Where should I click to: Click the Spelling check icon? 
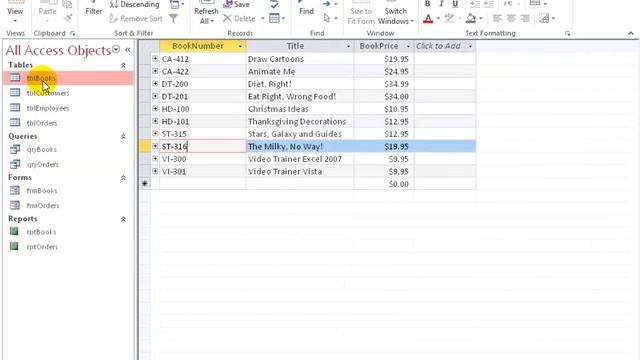point(274,4)
